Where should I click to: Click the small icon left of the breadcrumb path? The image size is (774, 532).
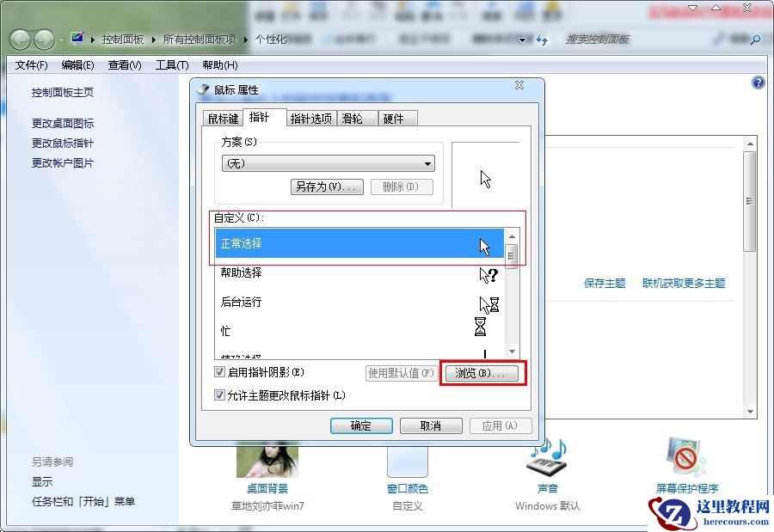(x=76, y=38)
